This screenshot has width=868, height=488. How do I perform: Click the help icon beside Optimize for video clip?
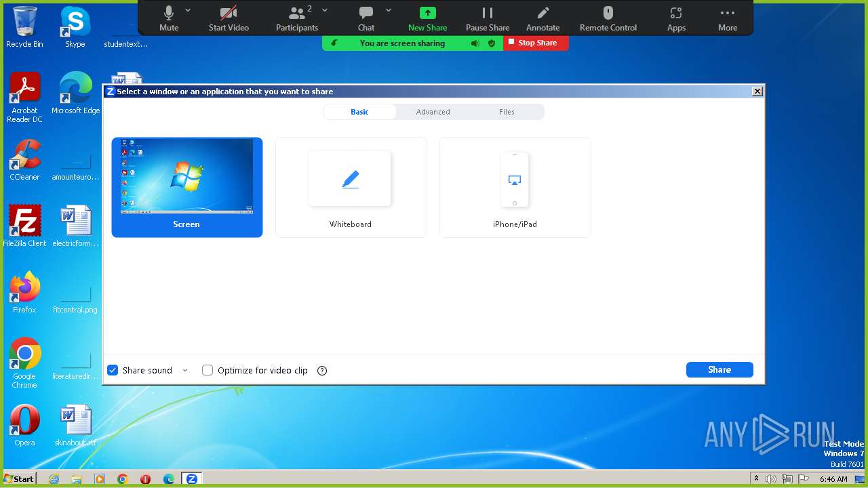point(322,371)
